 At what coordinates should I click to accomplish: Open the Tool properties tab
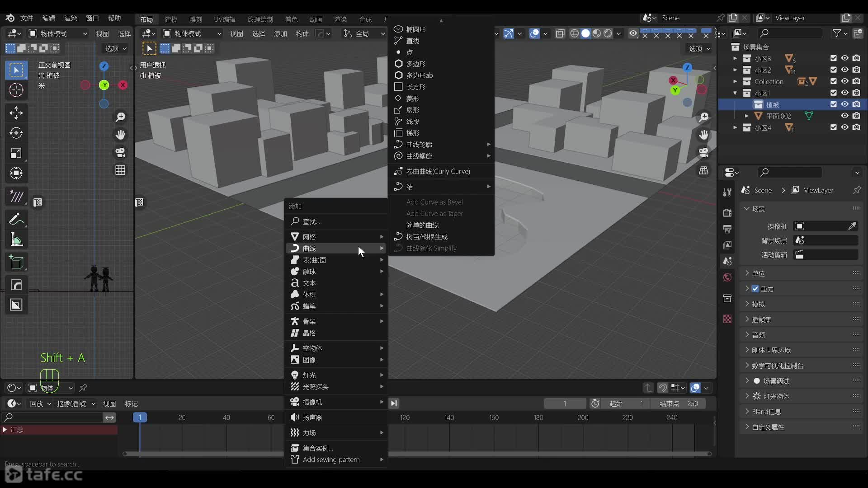click(727, 192)
